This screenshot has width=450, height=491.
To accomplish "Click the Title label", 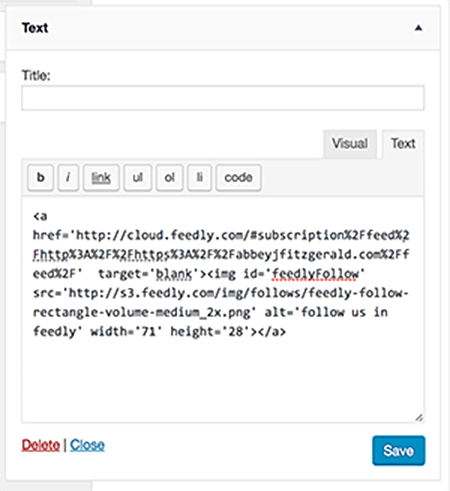I will (36, 75).
